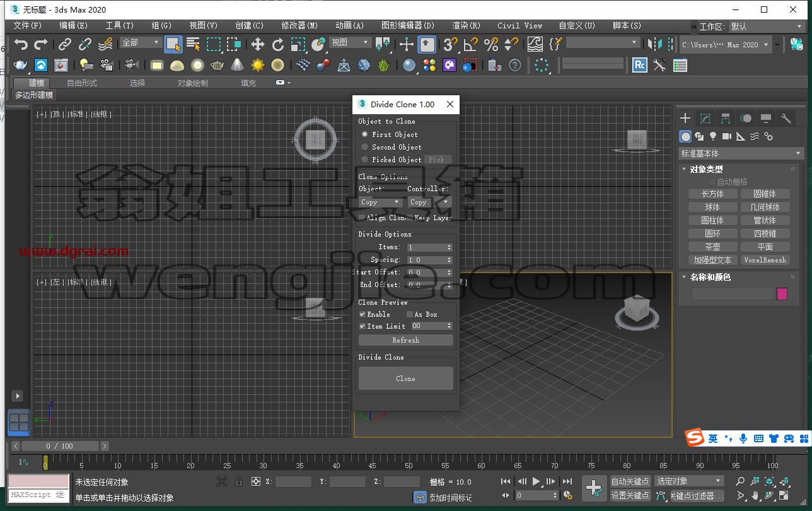Viewport: 812px width, 511px height.
Task: Click the Mirror tool icon
Action: [x=655, y=44]
